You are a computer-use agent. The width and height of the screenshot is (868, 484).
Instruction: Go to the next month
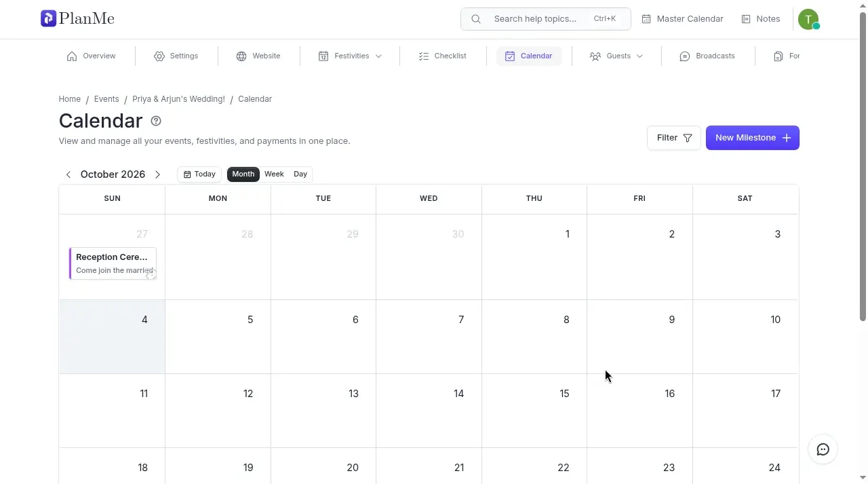tap(157, 174)
